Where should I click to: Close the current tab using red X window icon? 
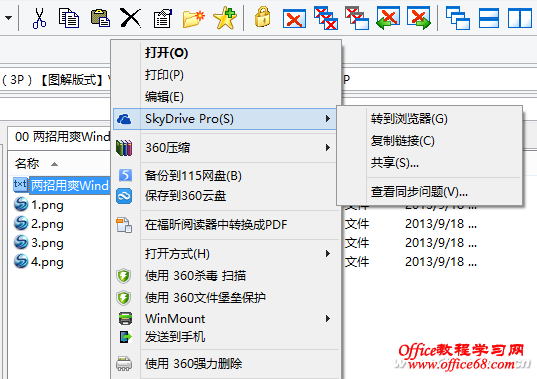coord(294,18)
